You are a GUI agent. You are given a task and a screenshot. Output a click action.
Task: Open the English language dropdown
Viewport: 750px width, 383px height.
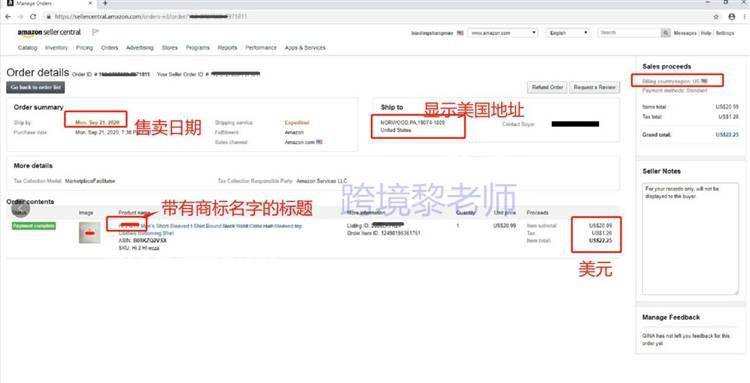click(568, 33)
